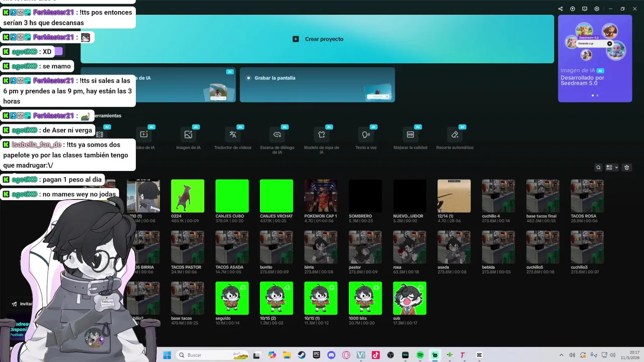The width and height of the screenshot is (644, 362).
Task: Open the TACOS ROSA project
Action: [587, 196]
